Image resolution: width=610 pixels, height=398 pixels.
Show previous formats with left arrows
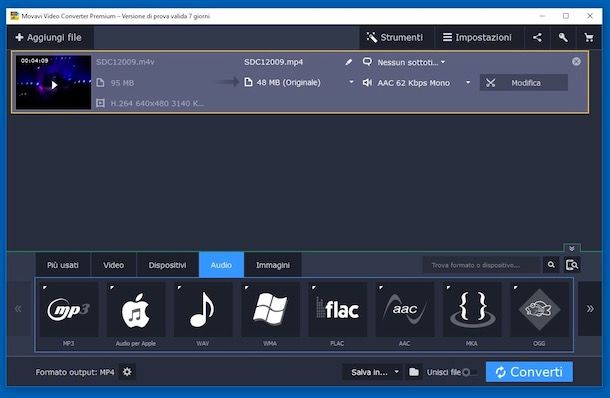point(18,309)
